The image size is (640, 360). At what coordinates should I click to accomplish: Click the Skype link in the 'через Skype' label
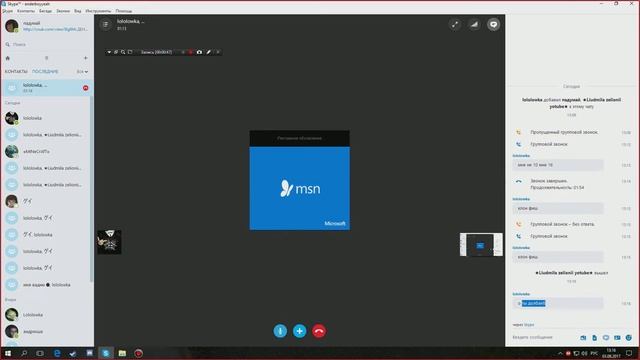coord(529,325)
